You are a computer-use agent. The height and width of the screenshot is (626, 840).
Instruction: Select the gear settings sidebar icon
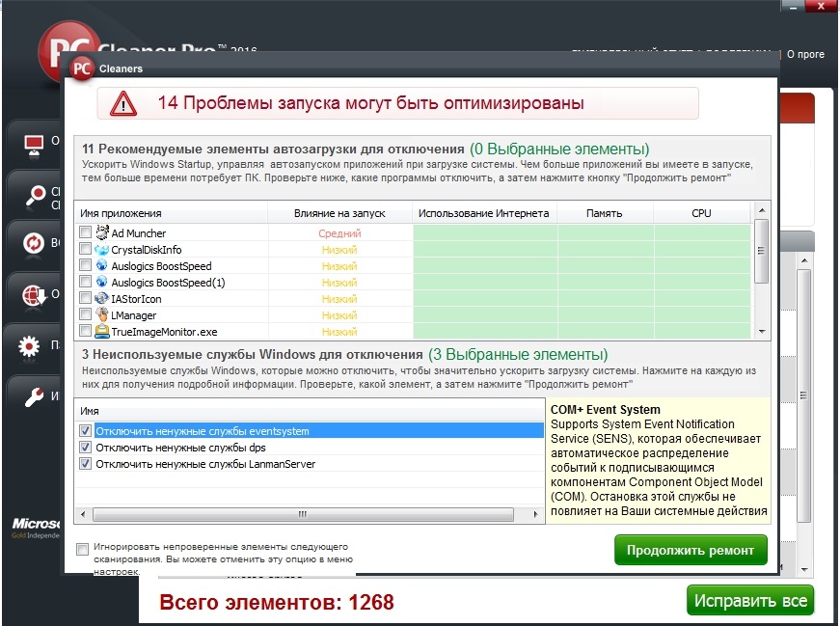coord(29,346)
